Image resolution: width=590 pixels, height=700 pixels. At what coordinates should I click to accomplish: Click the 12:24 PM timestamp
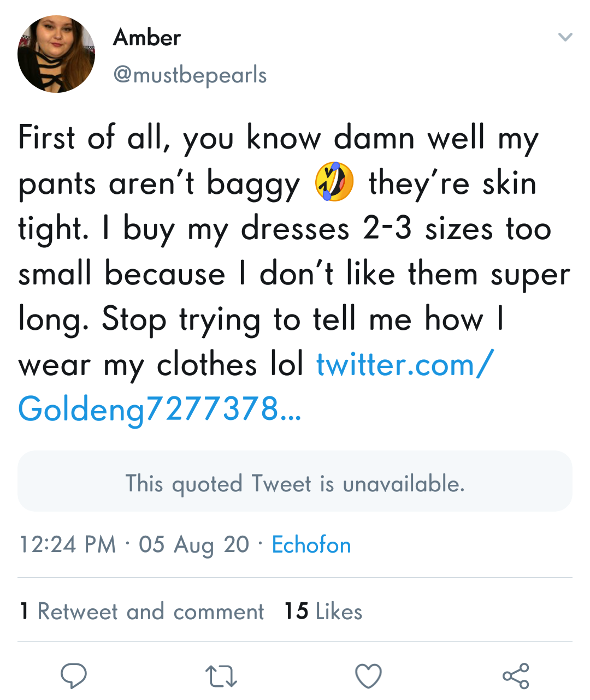68,545
